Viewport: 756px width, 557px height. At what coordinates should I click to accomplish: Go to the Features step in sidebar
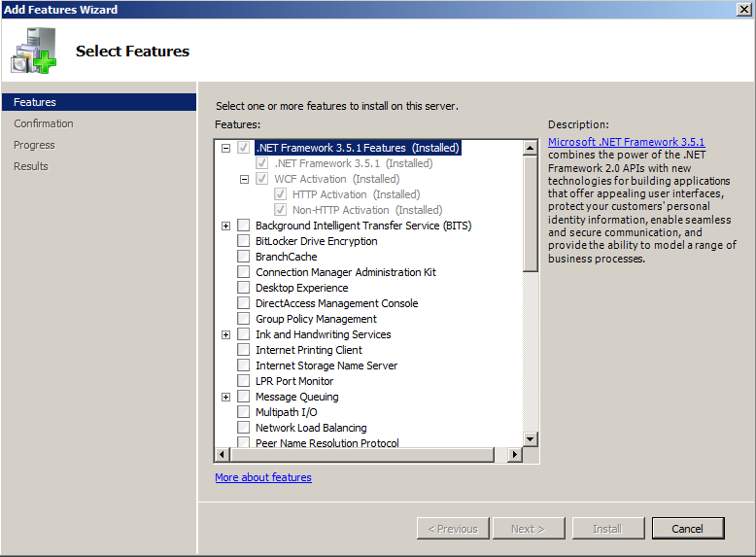tap(35, 102)
